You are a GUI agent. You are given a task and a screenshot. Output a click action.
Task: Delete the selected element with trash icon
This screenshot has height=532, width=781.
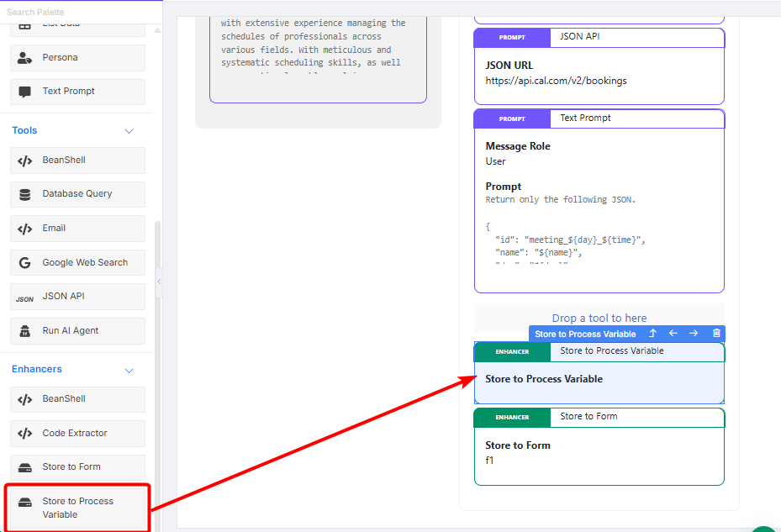(x=716, y=334)
